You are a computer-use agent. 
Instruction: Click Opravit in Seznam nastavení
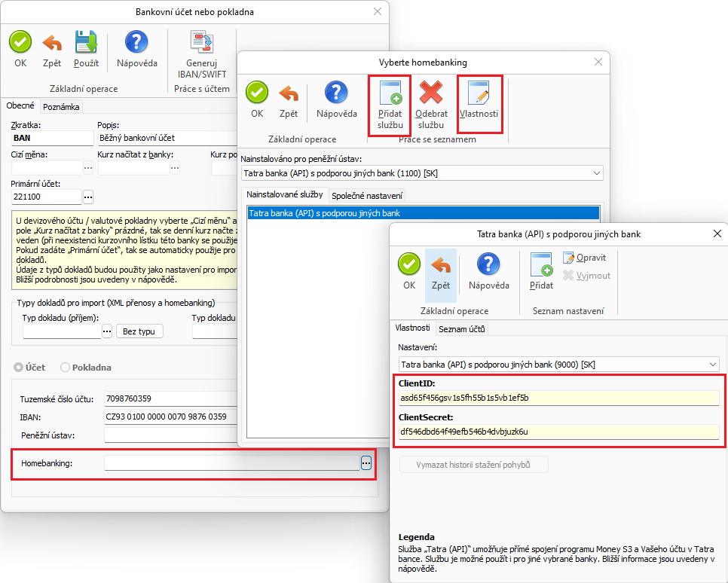585,258
